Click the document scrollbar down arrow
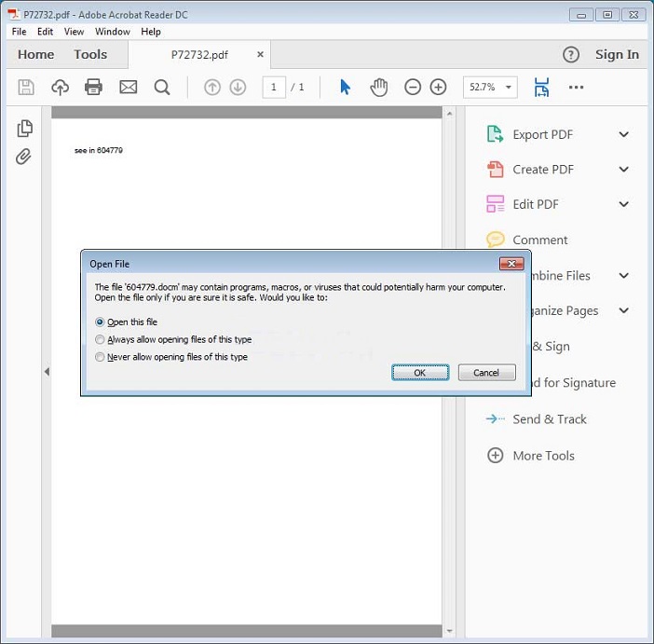 coord(449,631)
